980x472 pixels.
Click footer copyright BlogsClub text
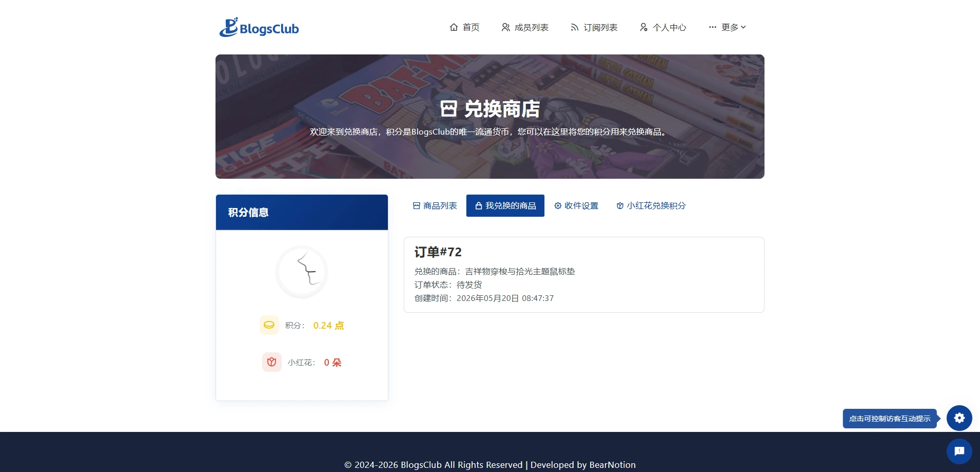click(490, 465)
